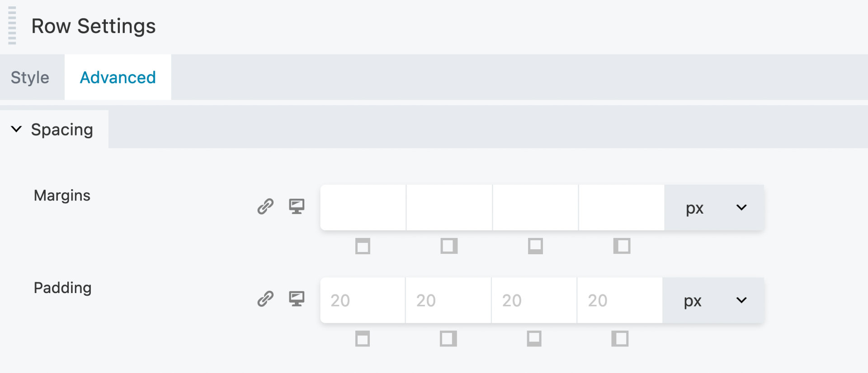The height and width of the screenshot is (373, 868).
Task: Open the Margins unit dropdown showing px
Action: pyautogui.click(x=713, y=208)
